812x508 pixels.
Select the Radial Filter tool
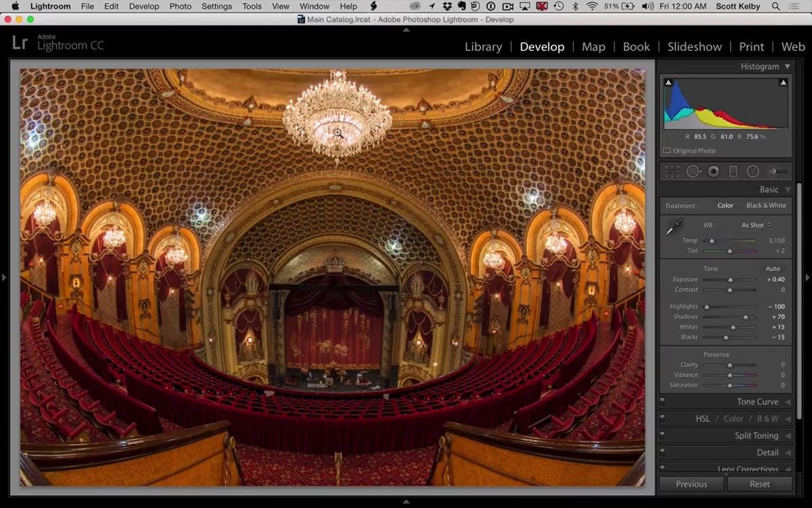[752, 172]
